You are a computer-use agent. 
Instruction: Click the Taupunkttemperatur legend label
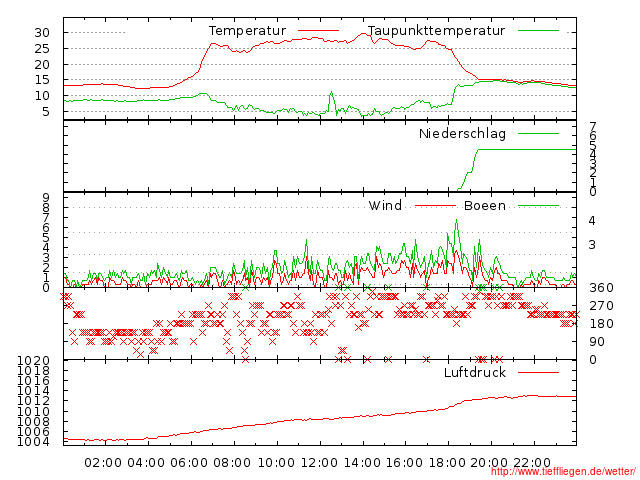coord(436,31)
